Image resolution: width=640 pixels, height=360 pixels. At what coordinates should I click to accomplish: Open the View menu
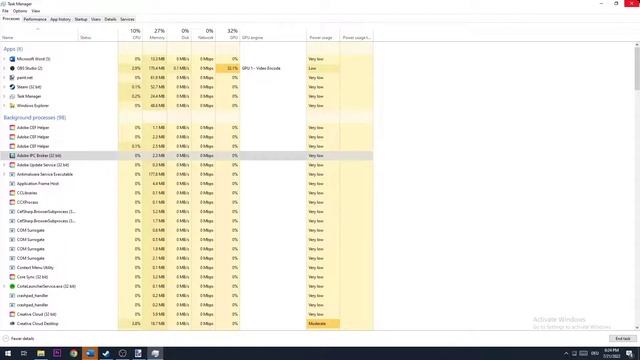click(x=36, y=11)
